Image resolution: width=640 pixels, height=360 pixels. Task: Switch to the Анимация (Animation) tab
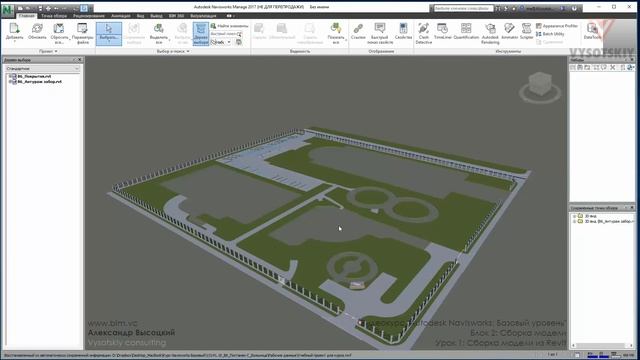[x=120, y=16]
